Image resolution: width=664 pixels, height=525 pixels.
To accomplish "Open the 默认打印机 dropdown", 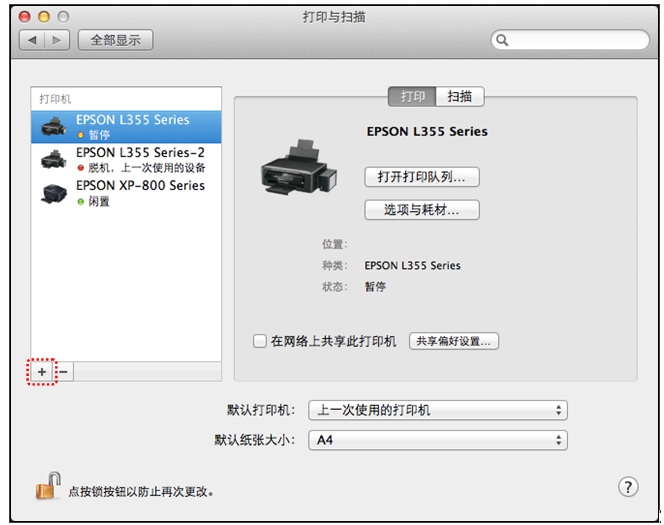I will point(437,410).
